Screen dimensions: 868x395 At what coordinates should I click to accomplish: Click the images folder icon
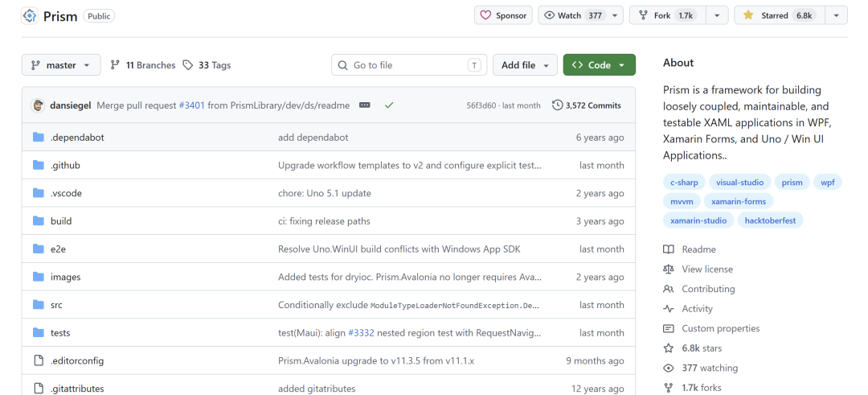pos(39,277)
